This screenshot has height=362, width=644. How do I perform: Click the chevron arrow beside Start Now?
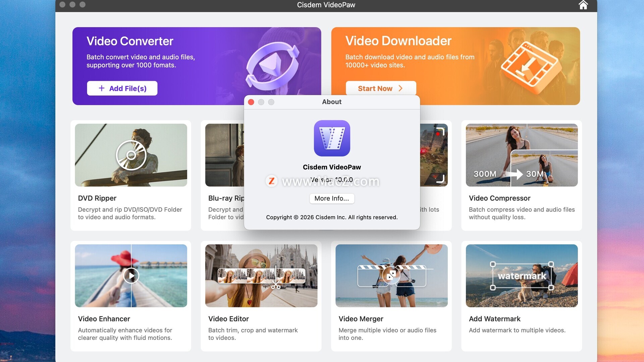(400, 88)
